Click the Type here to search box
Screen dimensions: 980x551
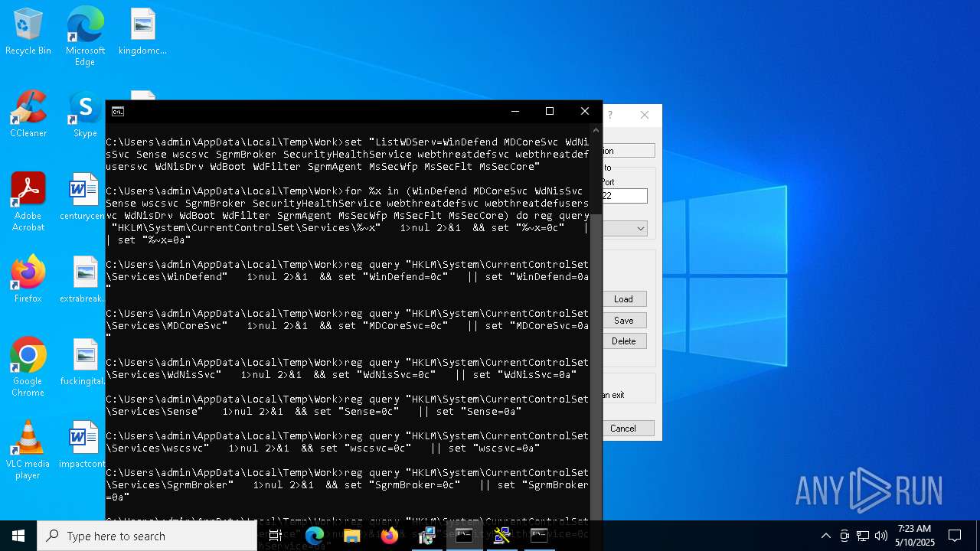[x=147, y=536]
